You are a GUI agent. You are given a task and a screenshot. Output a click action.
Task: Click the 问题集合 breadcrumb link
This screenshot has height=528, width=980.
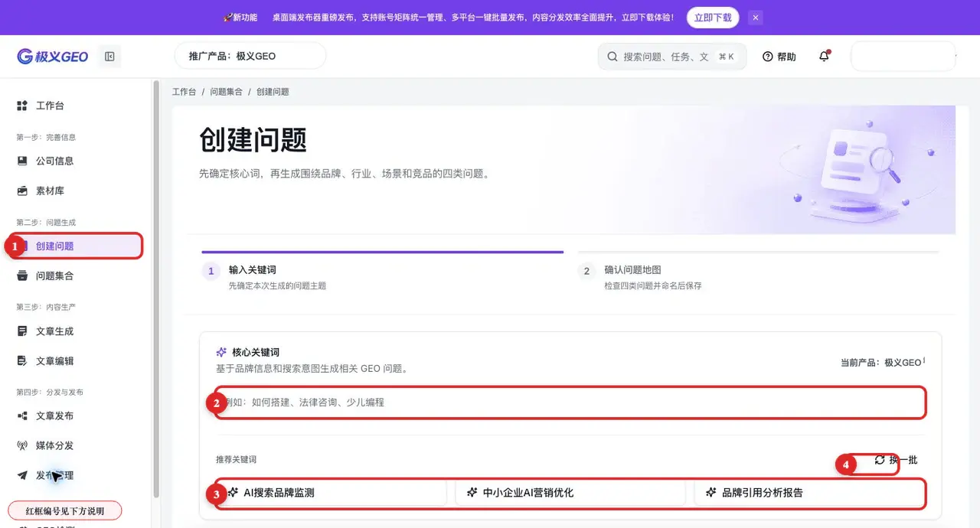point(227,92)
